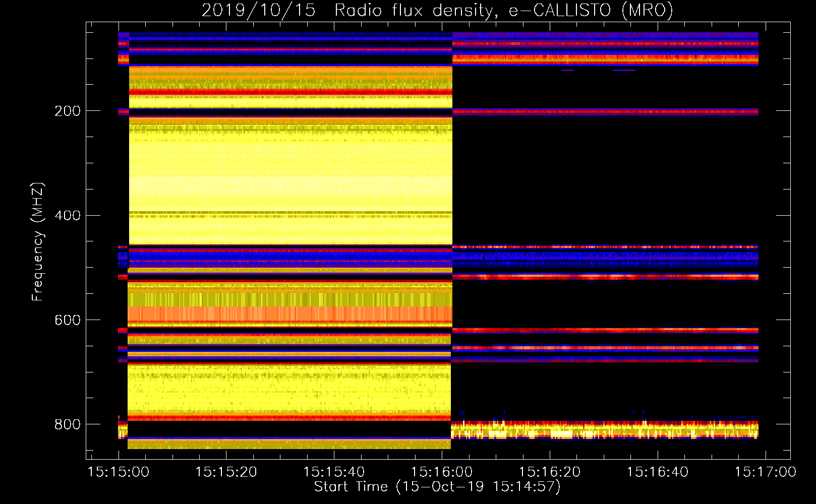Click the 15:16:40 time tick label

pos(658,472)
